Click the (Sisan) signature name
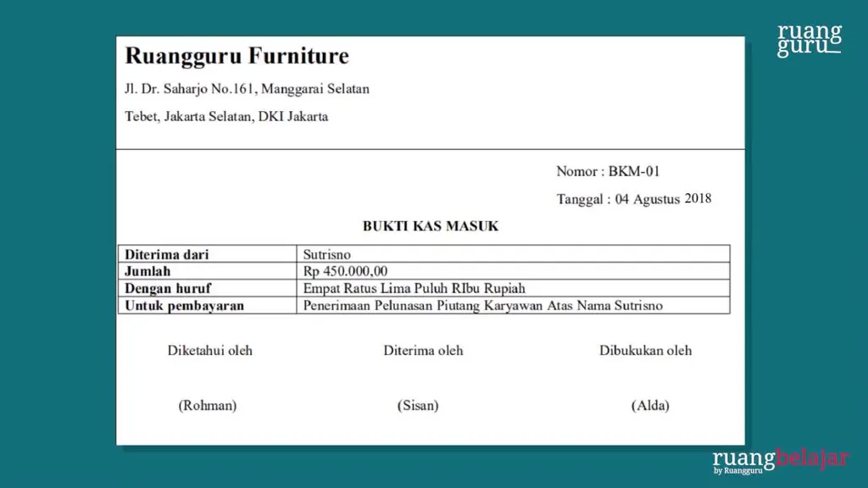The image size is (868, 488). tap(418, 406)
